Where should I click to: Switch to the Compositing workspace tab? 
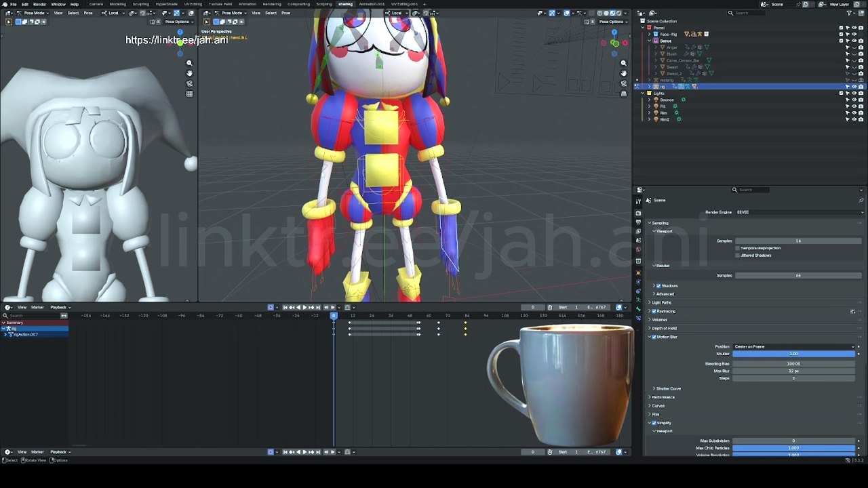(x=298, y=4)
